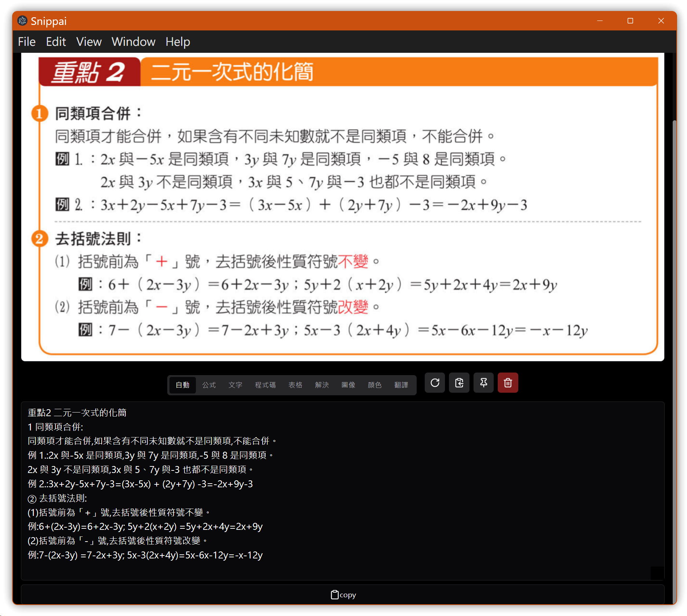Maximize the Snippai window
687x616 pixels.
click(630, 21)
